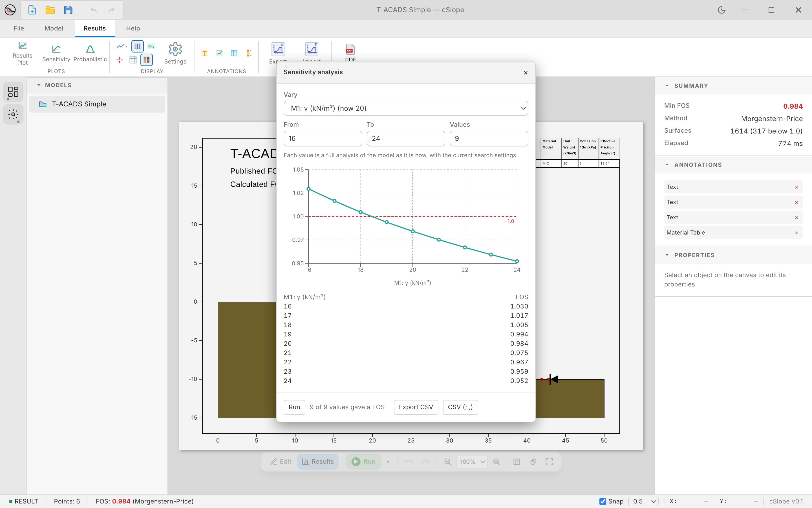Image resolution: width=812 pixels, height=508 pixels.
Task: Collapse the SUMMARY section
Action: (667, 86)
